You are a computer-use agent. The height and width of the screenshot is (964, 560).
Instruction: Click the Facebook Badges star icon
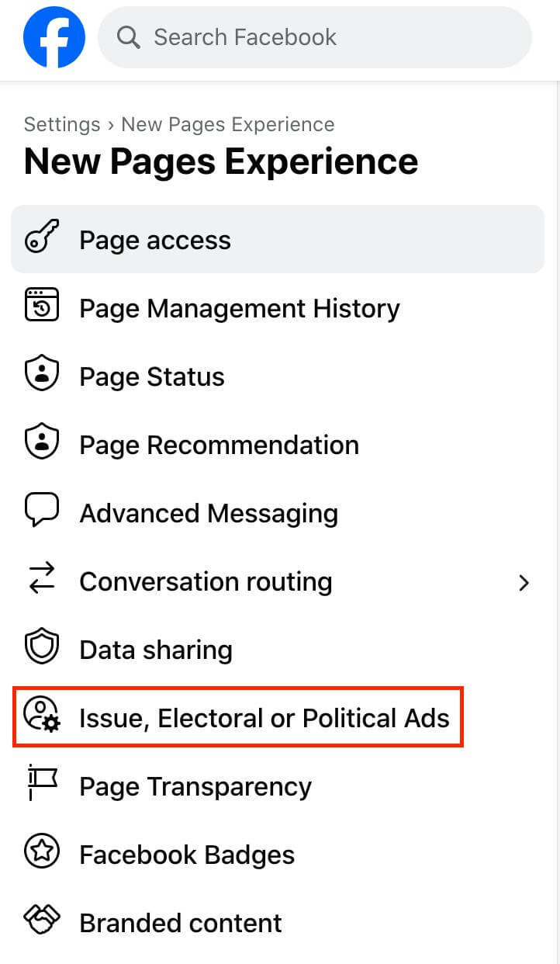(x=42, y=855)
